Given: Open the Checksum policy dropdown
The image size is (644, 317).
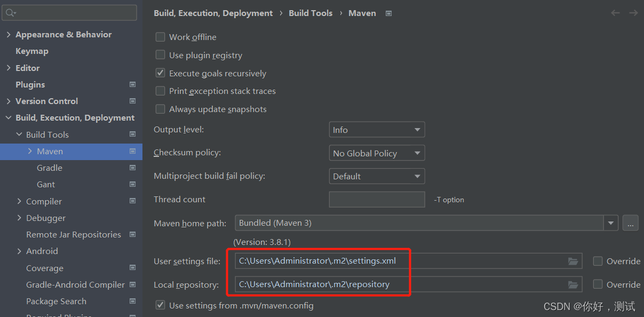Looking at the screenshot, I should 377,153.
